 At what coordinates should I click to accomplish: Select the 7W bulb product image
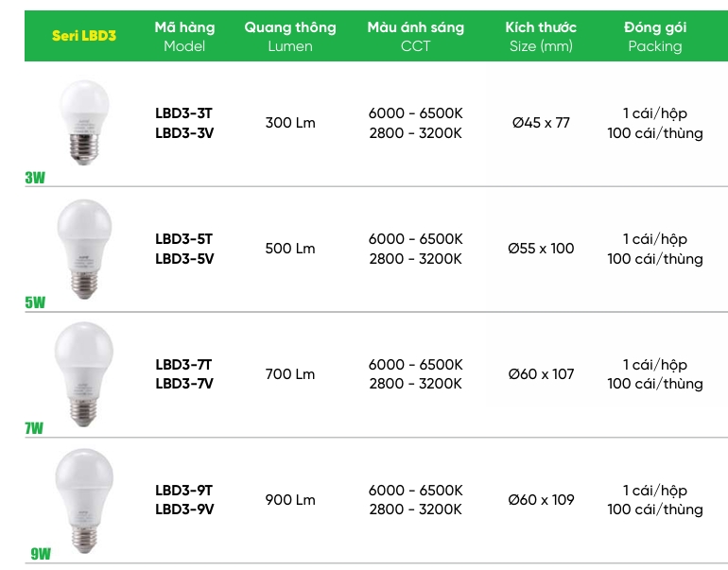coord(84,373)
